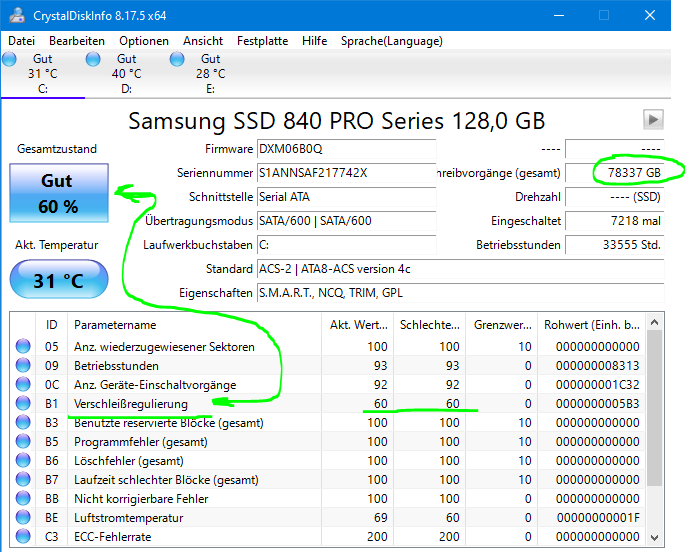Open the Hilfe menu
685x552 pixels.
coord(315,41)
